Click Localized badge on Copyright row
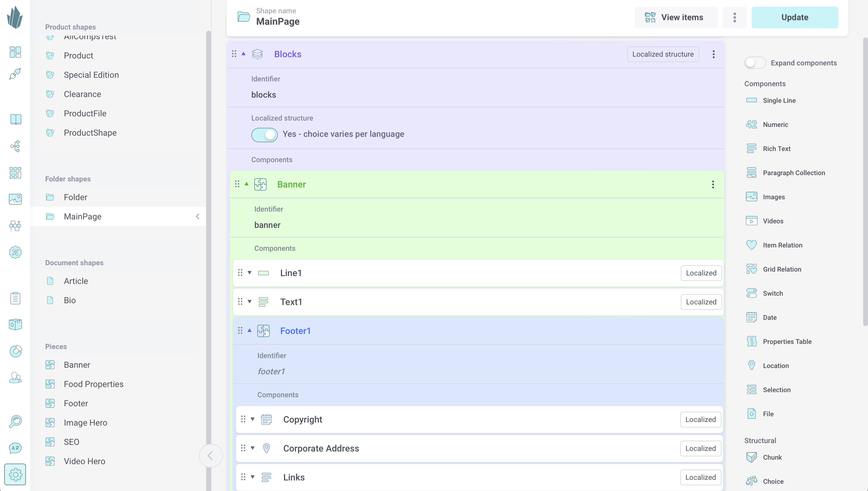Screen dimensions: 868x491 pos(700,420)
